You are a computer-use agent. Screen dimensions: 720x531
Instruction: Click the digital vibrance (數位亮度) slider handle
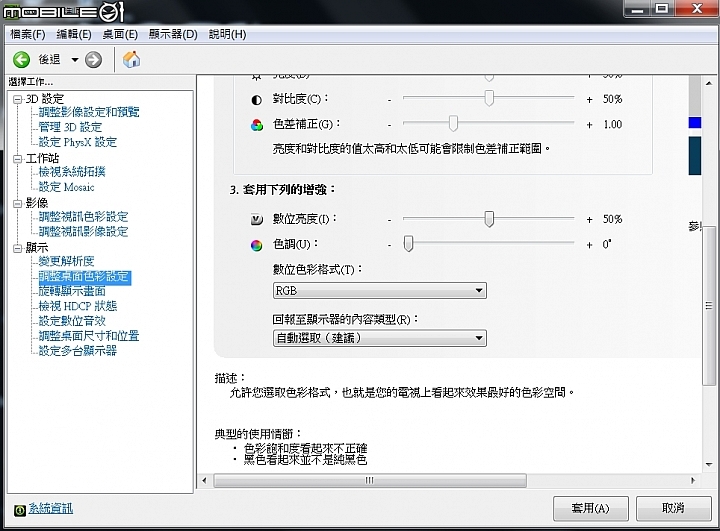489,219
